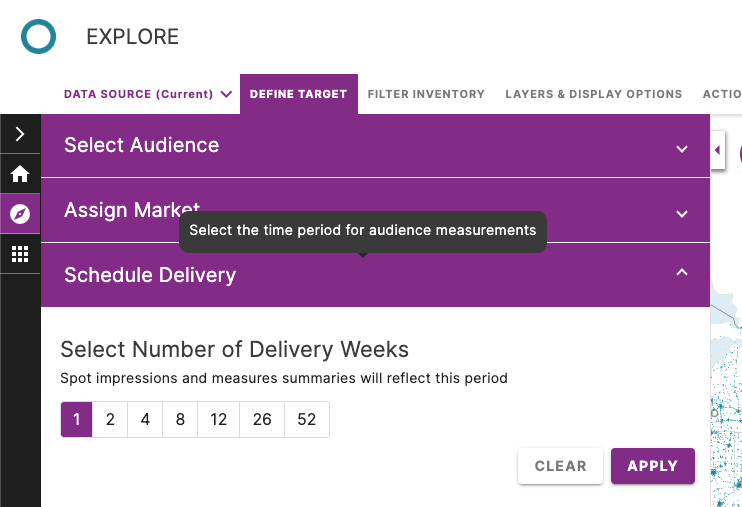Open the DATA SOURCE (Current) dropdown
This screenshot has height=507, width=742.
tap(148, 94)
